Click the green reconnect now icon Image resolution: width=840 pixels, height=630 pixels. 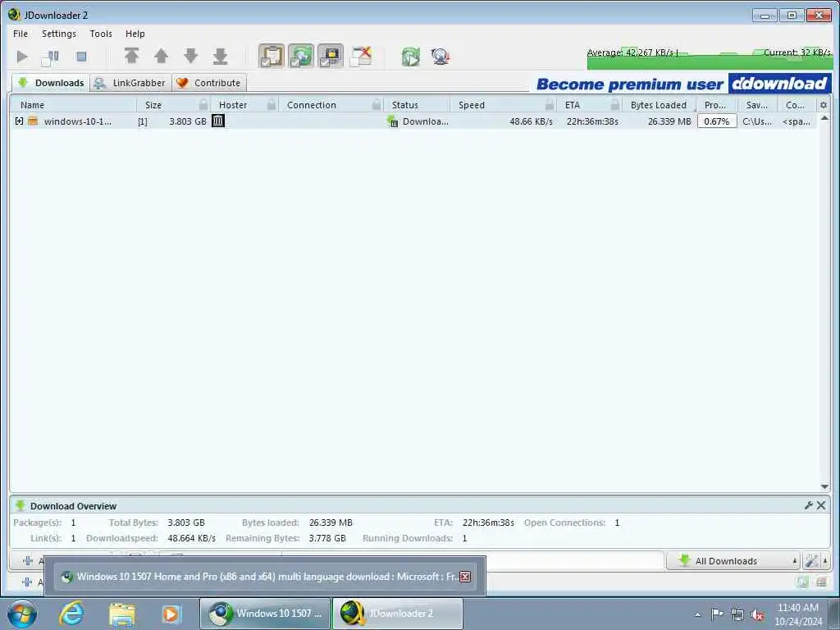tap(411, 57)
